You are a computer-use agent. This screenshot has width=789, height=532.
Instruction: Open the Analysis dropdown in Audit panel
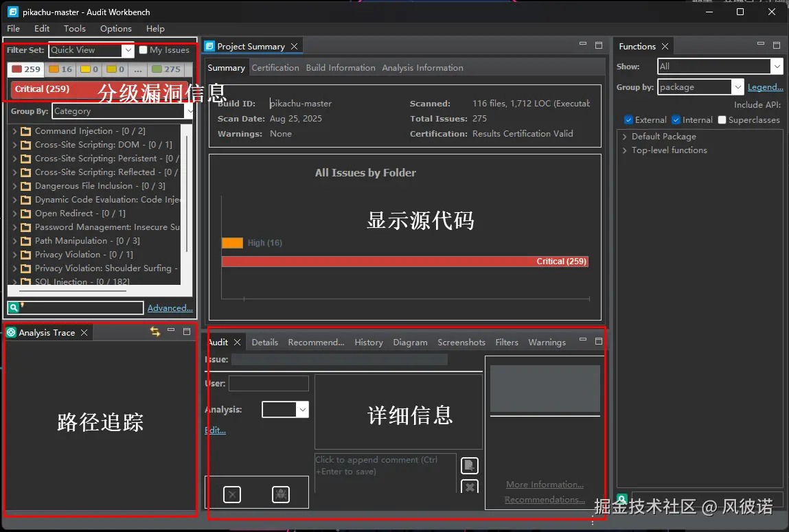(x=302, y=409)
